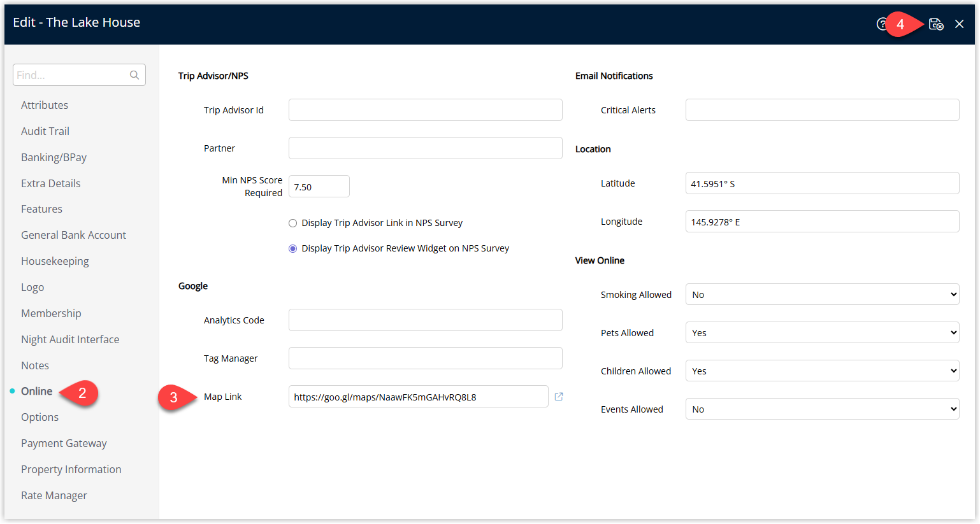The image size is (980, 524).
Task: Open the Pets Allowed dropdown
Action: 822,332
